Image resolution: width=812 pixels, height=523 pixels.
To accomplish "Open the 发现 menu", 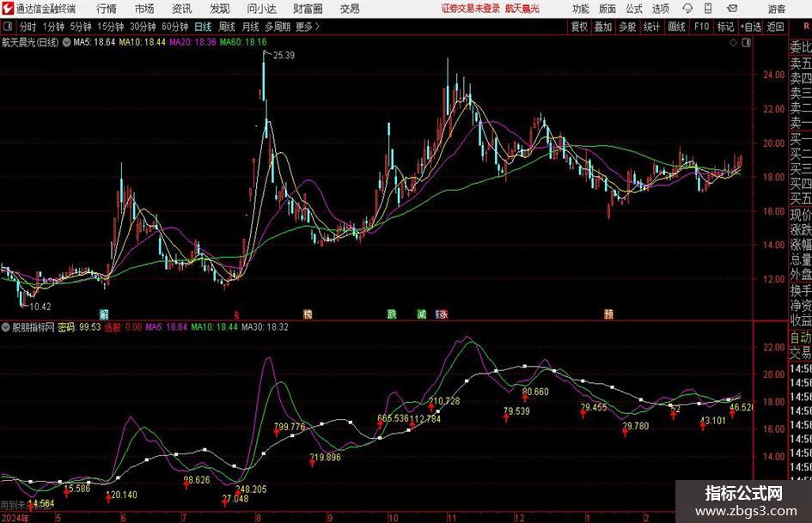I will pos(220,9).
